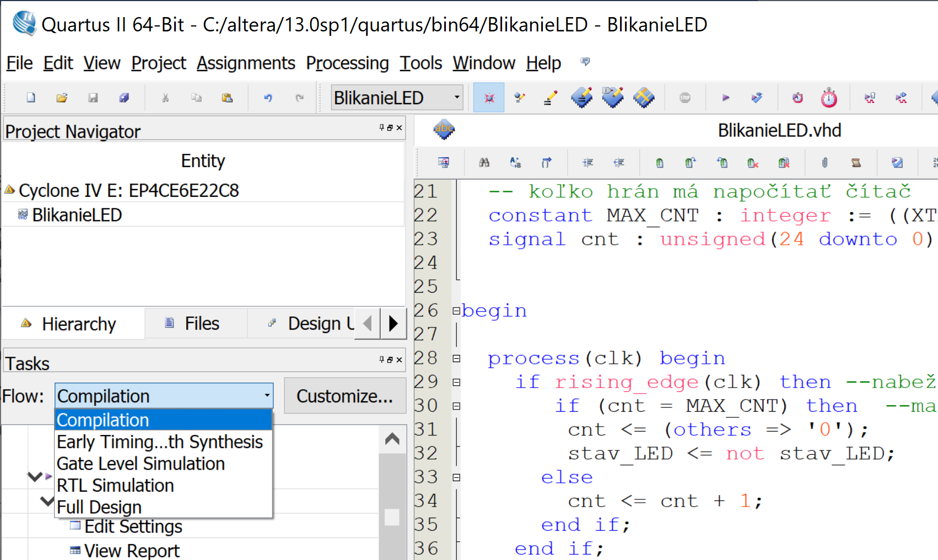Select RTL Simulation from the Flow list

[x=115, y=486]
